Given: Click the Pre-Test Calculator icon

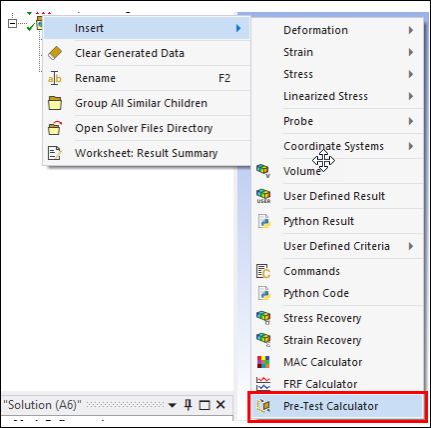Looking at the screenshot, I should point(263,406).
